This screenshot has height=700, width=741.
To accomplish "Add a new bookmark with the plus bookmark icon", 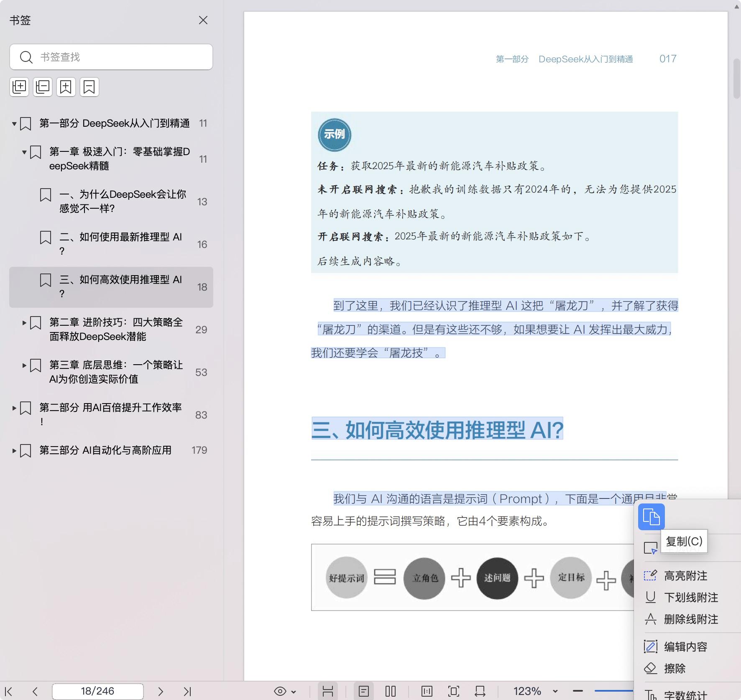I will pyautogui.click(x=66, y=87).
